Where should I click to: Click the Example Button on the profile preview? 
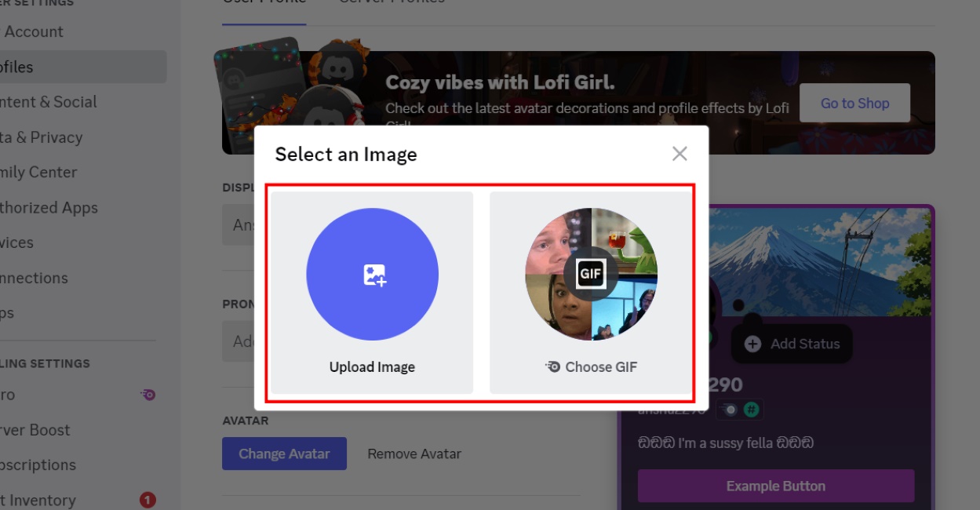click(774, 486)
